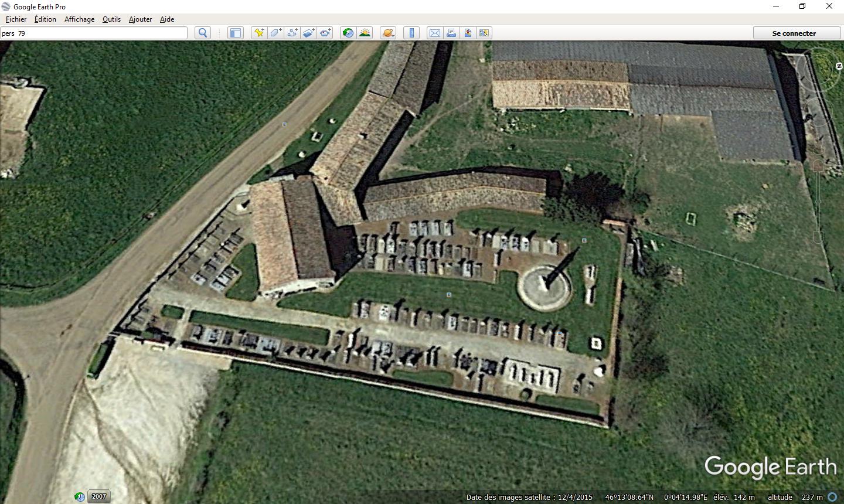Toggle sunlight across the landscape
Screen dimensions: 844x504
[365, 33]
